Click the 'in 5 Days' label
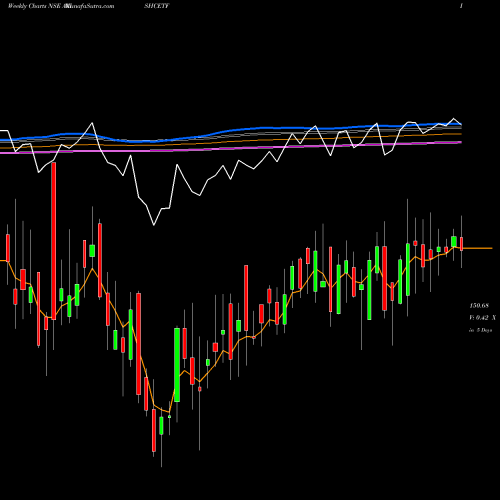The image size is (500, 500). (x=480, y=330)
